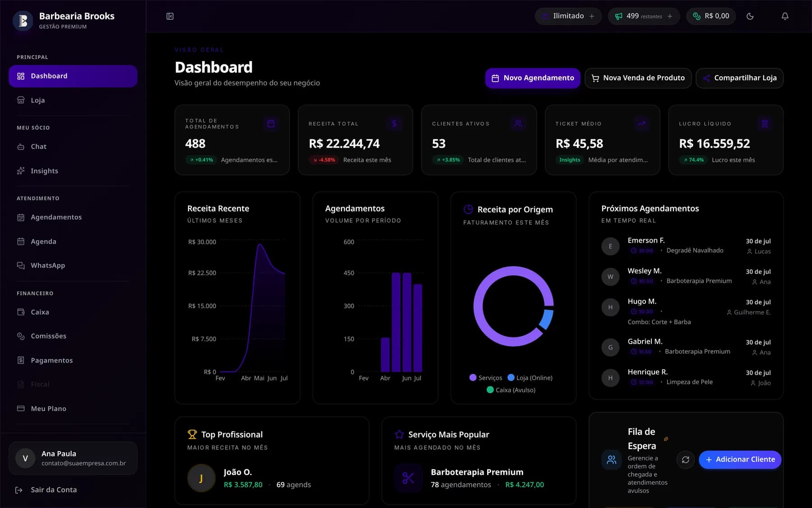Screen dimensions: 812x508
Task: Click dollar icon in Receita Total card
Action: [394, 124]
